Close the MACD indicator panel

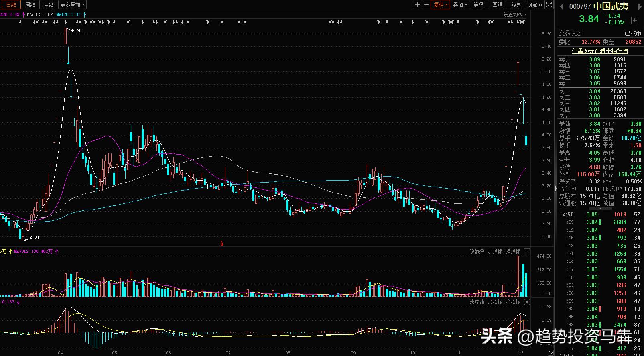(527, 302)
